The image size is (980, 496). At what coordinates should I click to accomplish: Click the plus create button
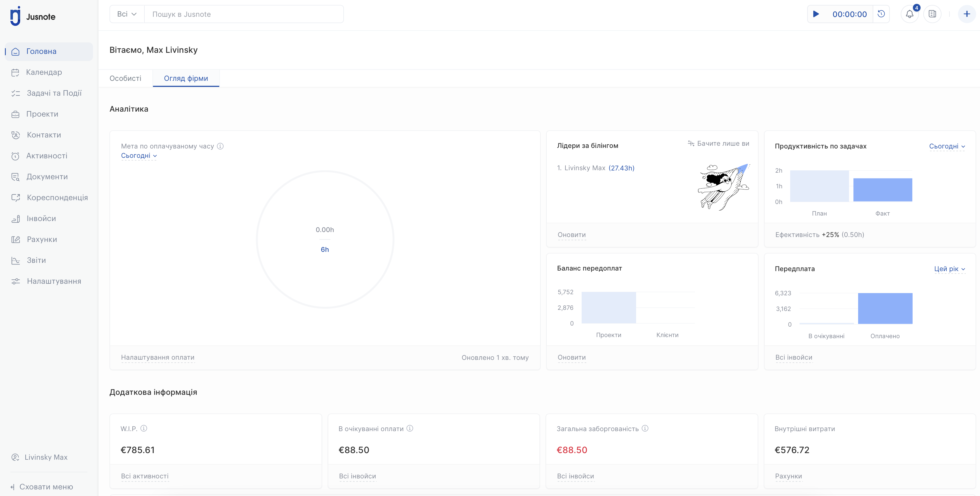(967, 14)
